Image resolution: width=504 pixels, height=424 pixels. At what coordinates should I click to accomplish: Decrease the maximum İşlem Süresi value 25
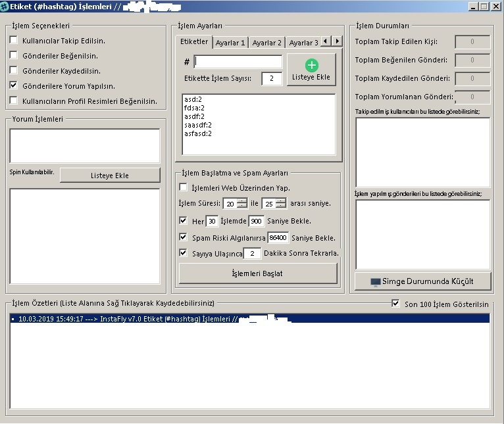point(281,206)
